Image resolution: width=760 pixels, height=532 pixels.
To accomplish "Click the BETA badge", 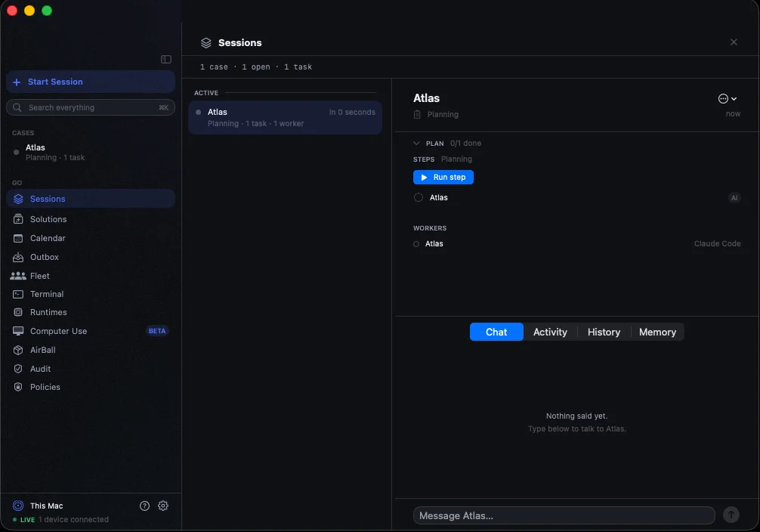I will pyautogui.click(x=157, y=331).
